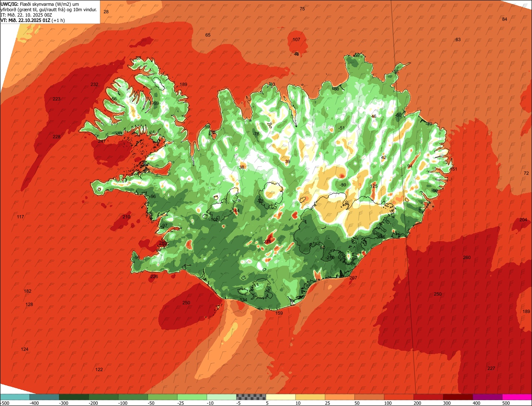Image resolution: width=532 pixels, height=406 pixels.
Task: Click the value 227 in the lower right
Action: tap(491, 368)
